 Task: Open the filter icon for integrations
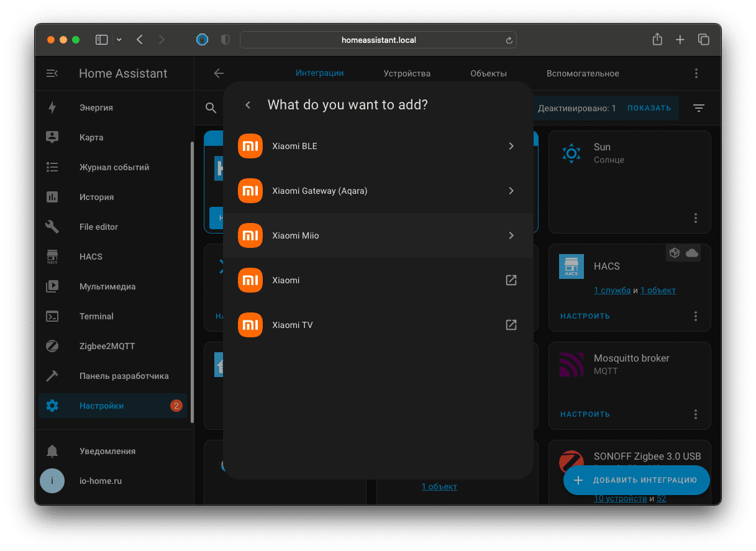pyautogui.click(x=699, y=108)
